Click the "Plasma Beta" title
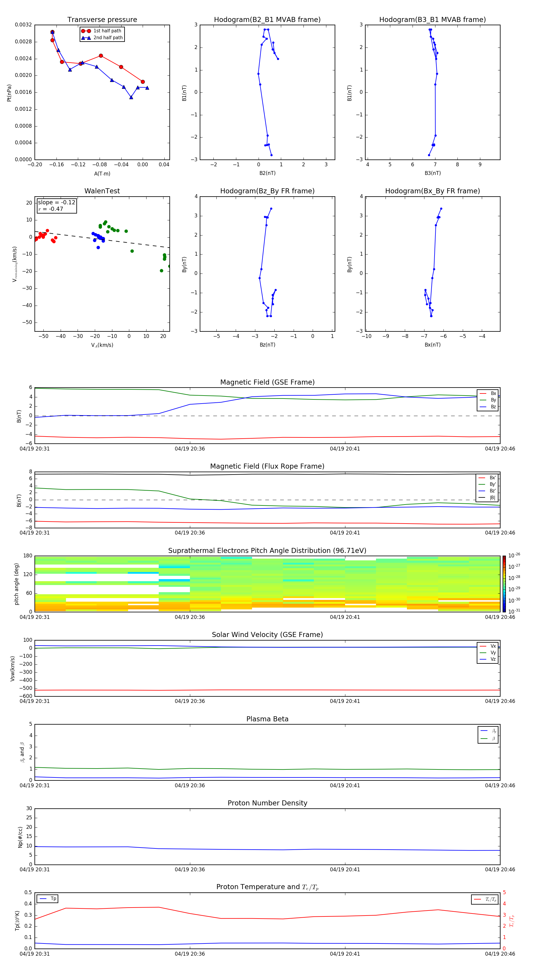Screen dimensions: 535x980 point(267,719)
